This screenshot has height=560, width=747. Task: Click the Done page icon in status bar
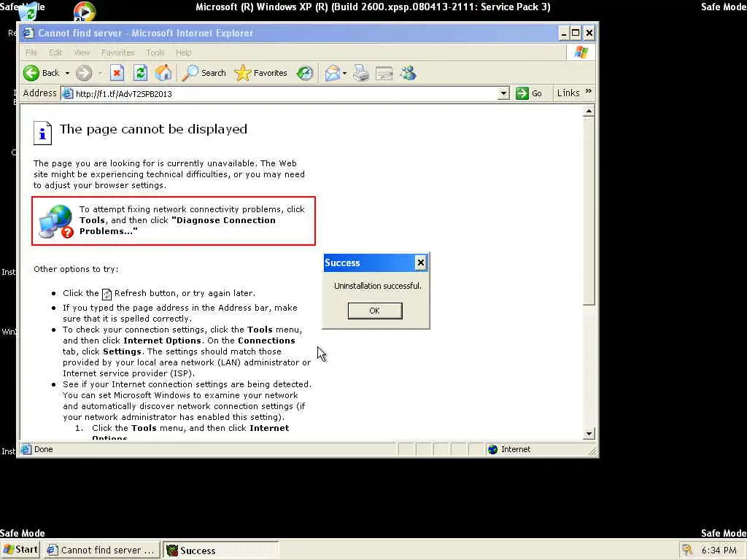pos(26,449)
